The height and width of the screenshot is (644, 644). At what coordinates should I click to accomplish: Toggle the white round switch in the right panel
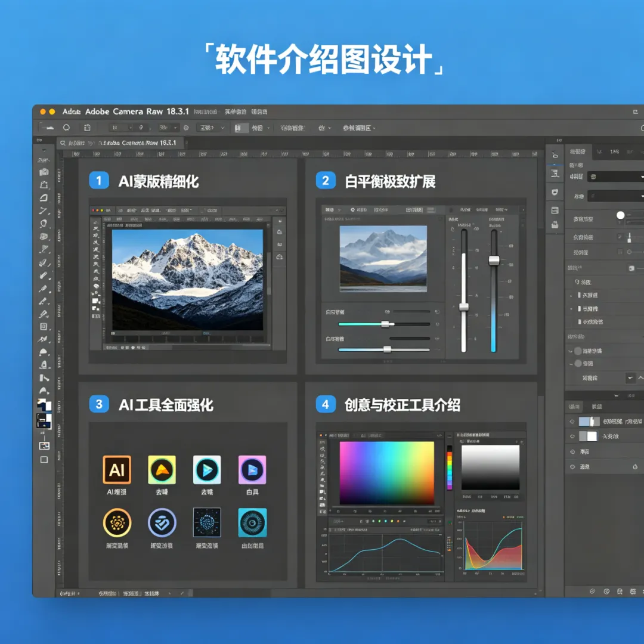[x=621, y=215]
